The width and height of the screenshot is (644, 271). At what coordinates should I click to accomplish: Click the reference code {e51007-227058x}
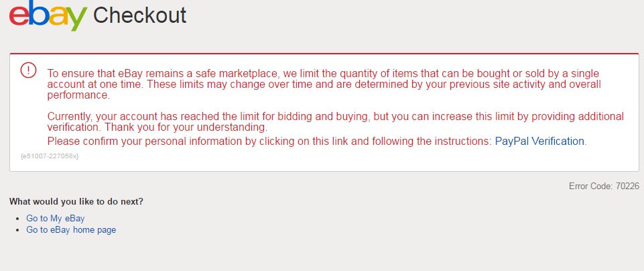click(50, 156)
